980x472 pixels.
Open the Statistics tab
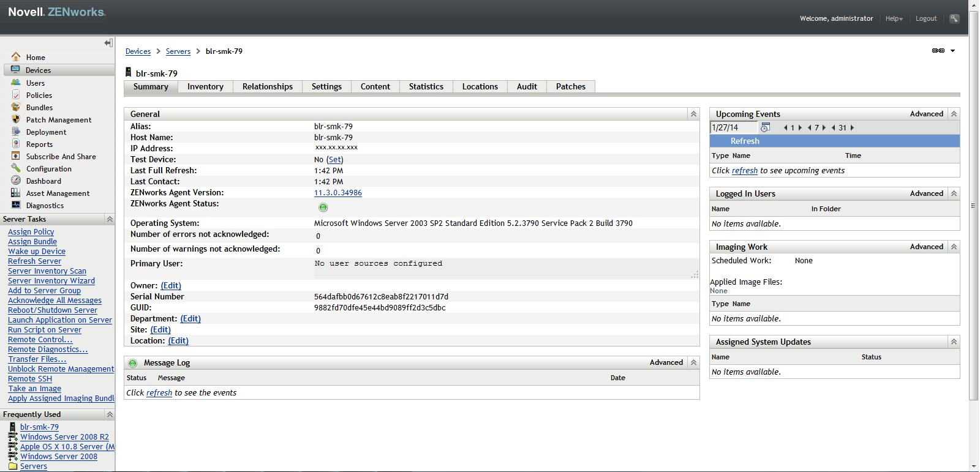pos(426,86)
